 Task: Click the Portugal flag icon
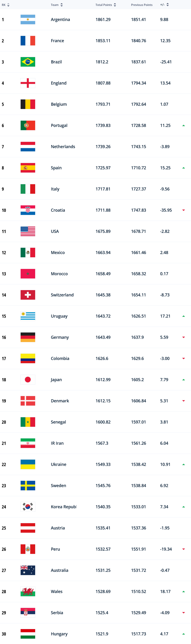pyautogui.click(x=28, y=125)
